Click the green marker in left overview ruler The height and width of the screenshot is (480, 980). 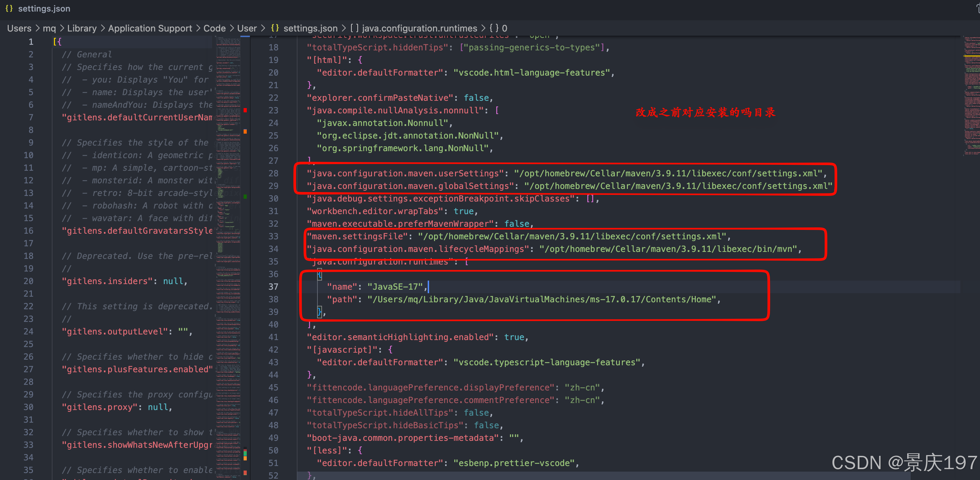point(245,197)
